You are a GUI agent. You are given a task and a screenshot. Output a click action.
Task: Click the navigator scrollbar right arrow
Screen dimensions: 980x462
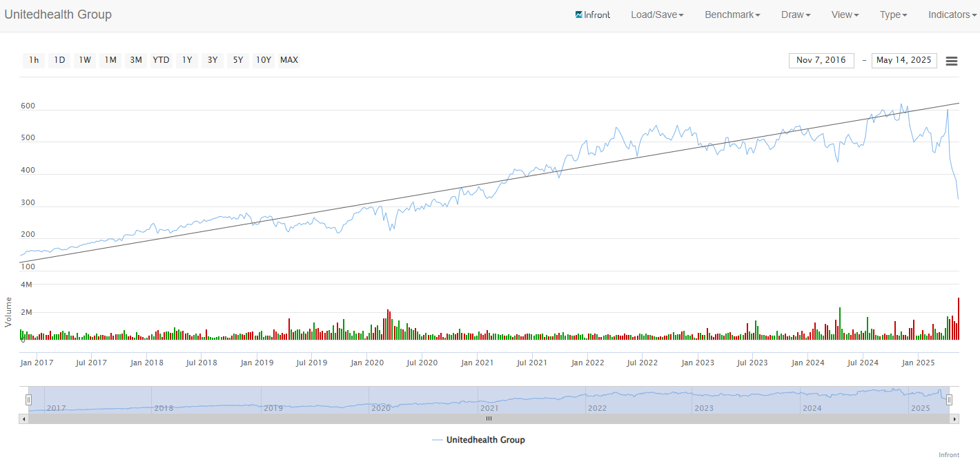954,418
